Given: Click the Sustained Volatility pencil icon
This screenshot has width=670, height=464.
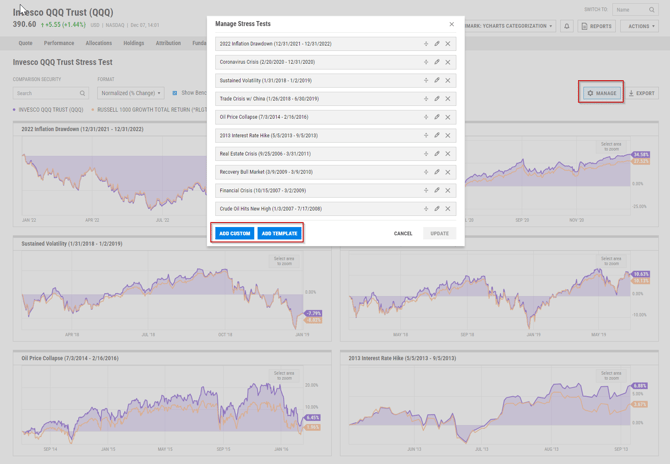Looking at the screenshot, I should [x=437, y=80].
